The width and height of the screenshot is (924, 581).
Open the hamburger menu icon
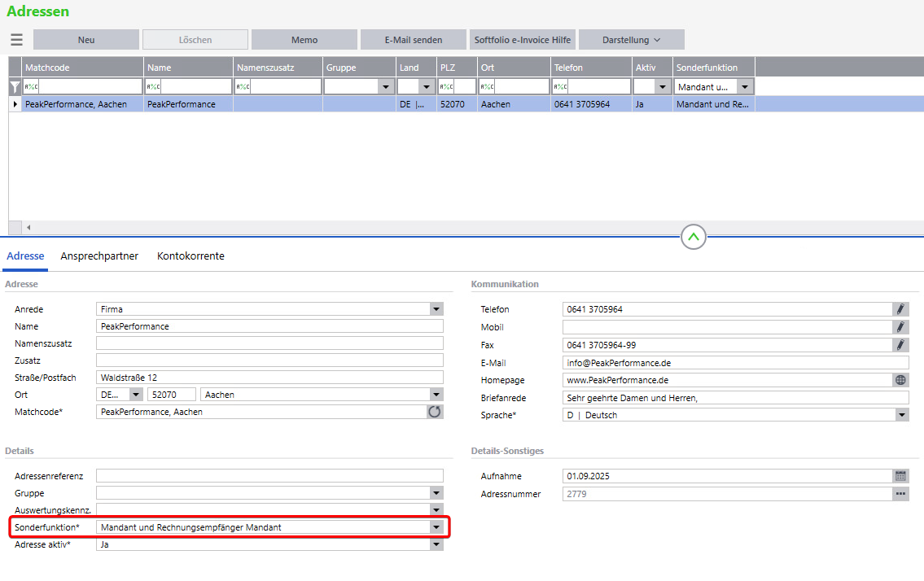(x=16, y=40)
